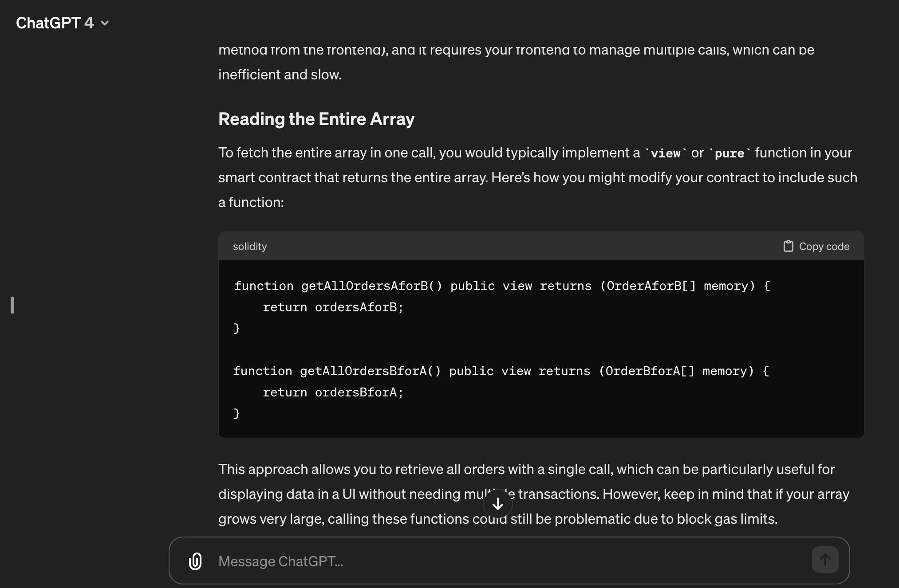Click the Reading the Entire Array heading

tap(316, 119)
